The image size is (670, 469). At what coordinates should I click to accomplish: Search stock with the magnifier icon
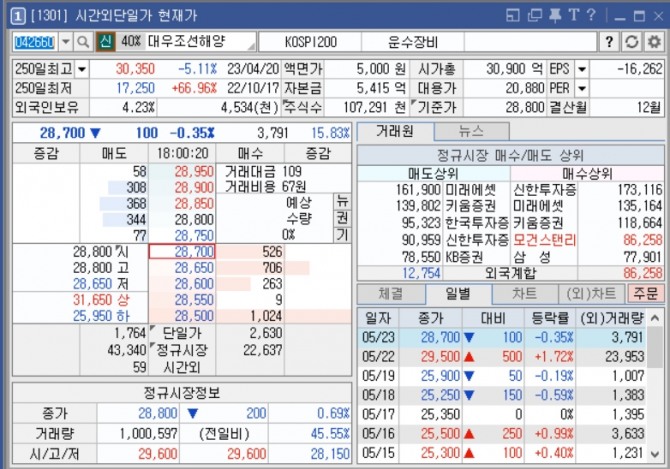(83, 42)
